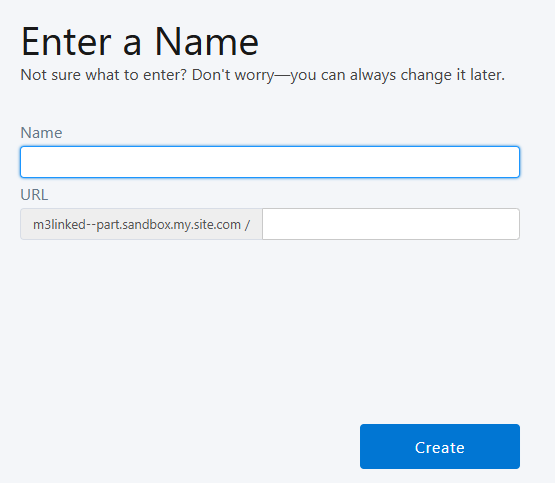Activate the highlighted Name text field

[270, 162]
